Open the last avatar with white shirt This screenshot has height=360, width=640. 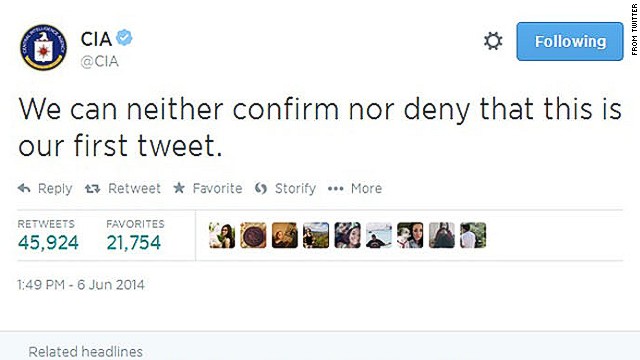click(473, 235)
